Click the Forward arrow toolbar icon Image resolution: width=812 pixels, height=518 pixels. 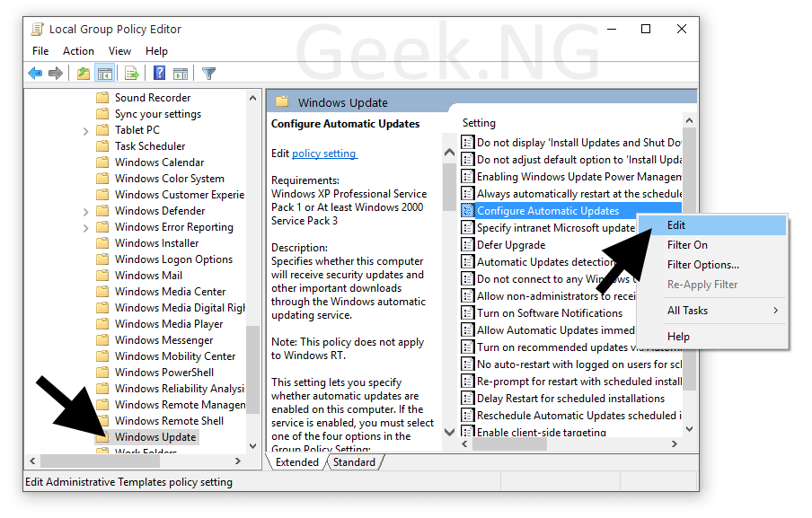pos(56,74)
